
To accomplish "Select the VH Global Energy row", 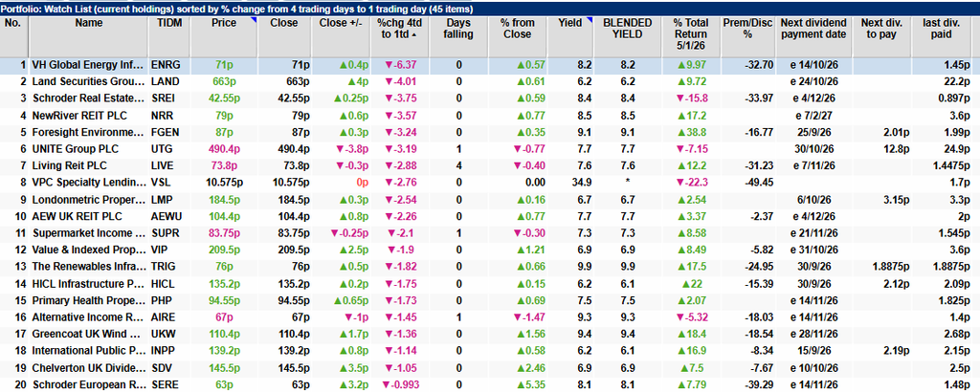I will (490, 64).
